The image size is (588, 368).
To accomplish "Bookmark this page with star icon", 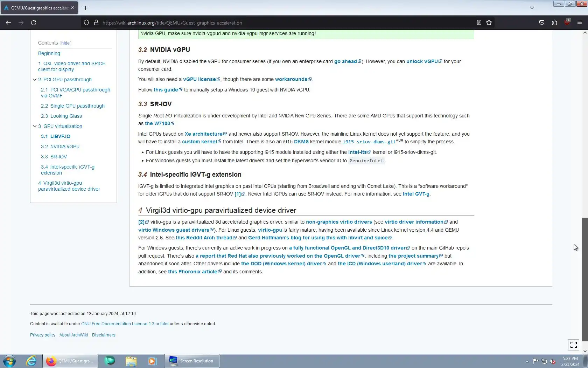I will [x=489, y=23].
